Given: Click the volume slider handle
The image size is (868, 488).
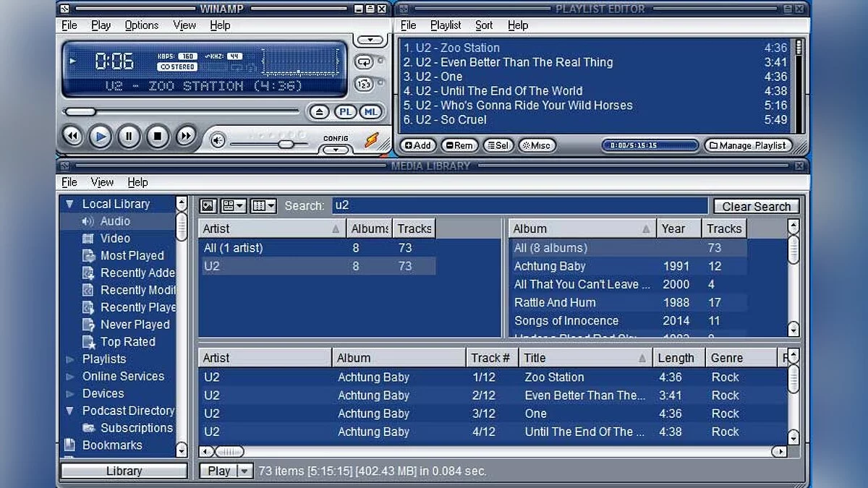Looking at the screenshot, I should point(286,144).
